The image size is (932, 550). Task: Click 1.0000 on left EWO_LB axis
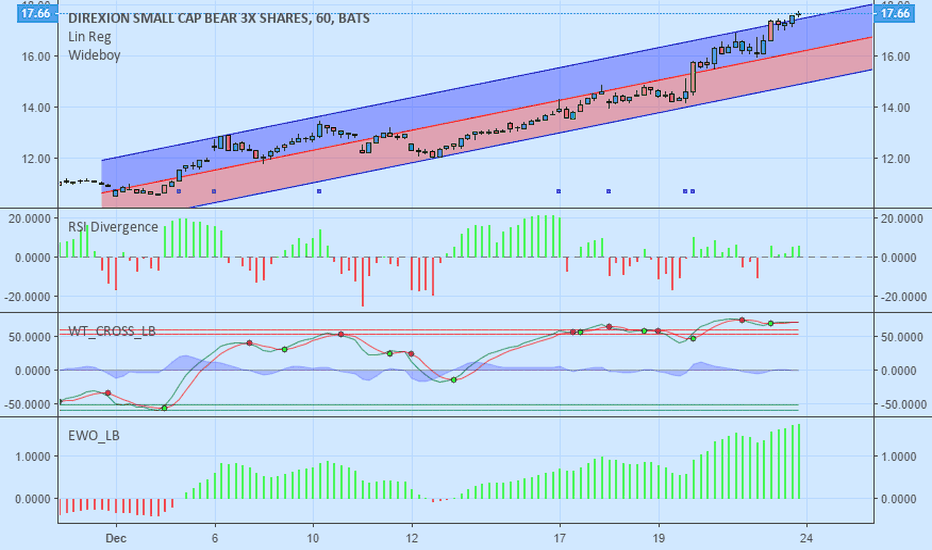tap(33, 457)
